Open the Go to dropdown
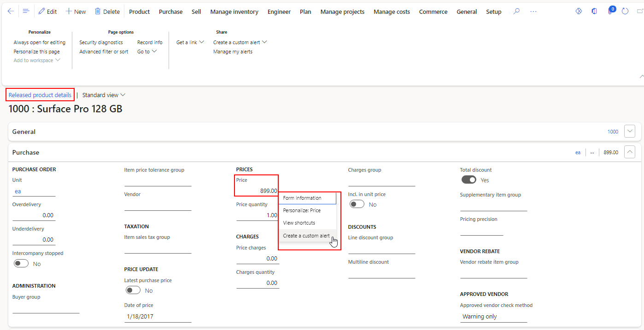Screen dimensions: 644x330 [147, 52]
